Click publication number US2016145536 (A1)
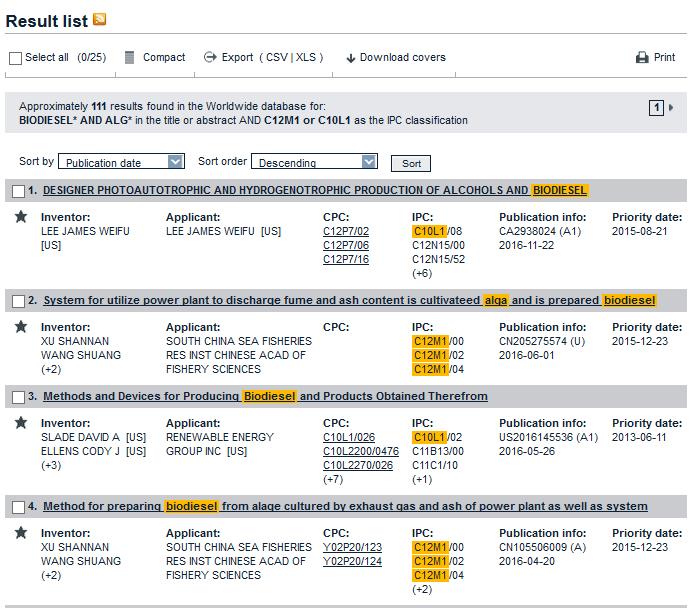Screen dimensions: 699x608 549,437
